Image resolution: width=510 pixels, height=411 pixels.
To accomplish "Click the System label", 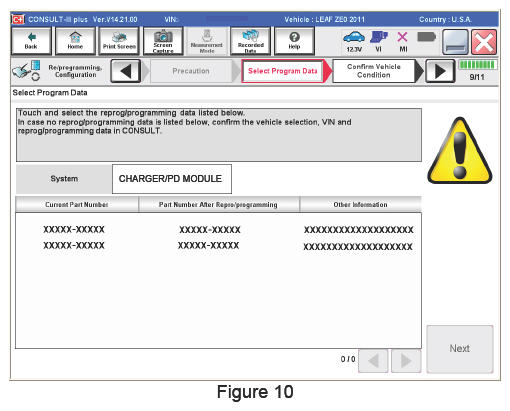I will tap(64, 179).
